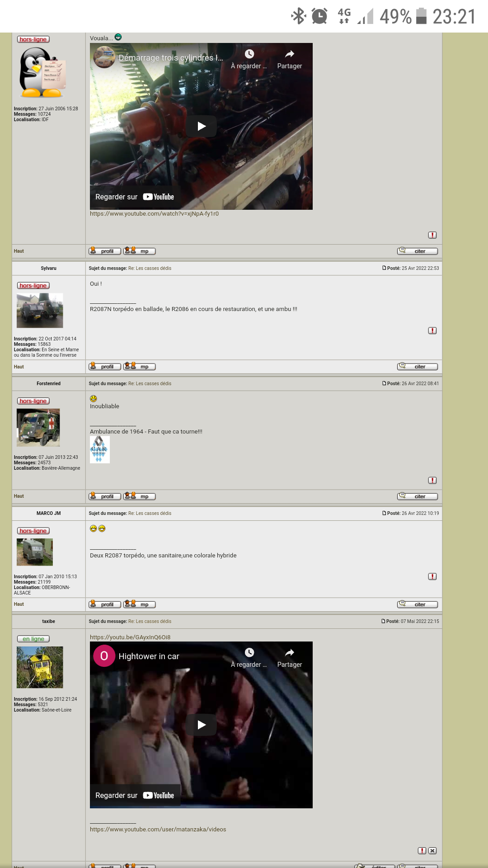Open the youtu.be/GAyxInQ6Oi8 link
Viewport: 488px width, 868px height.
pos(130,637)
